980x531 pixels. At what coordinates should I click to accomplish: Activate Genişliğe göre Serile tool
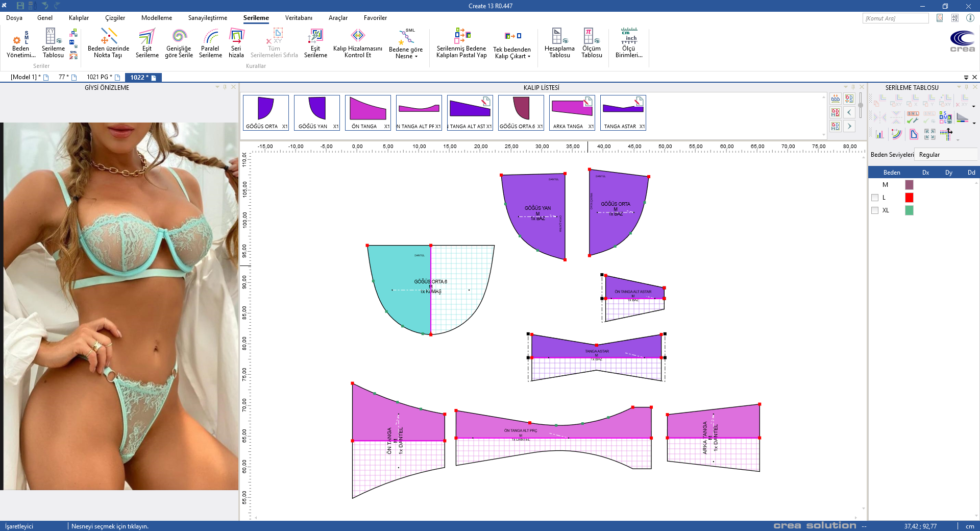tap(179, 43)
